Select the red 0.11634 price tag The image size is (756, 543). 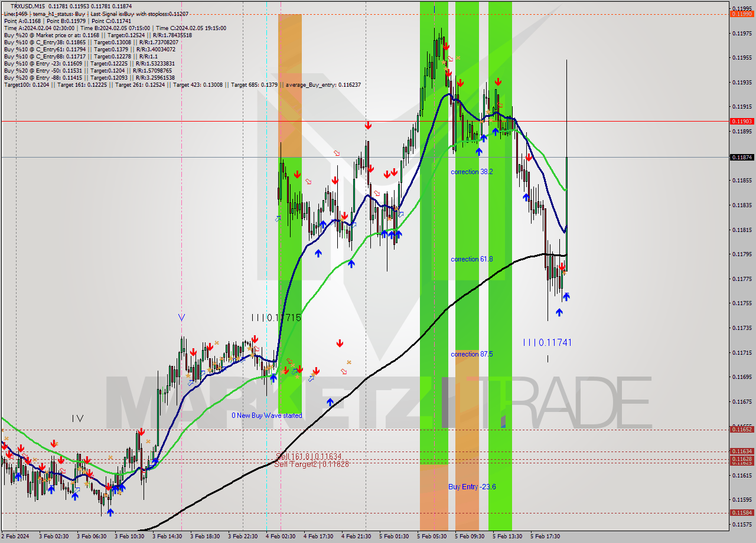[741, 452]
